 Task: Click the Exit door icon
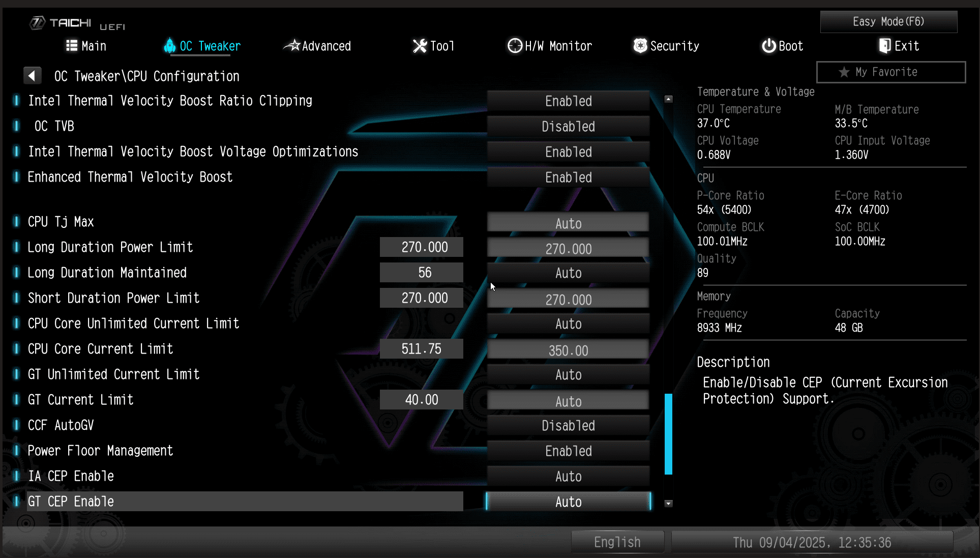click(884, 46)
